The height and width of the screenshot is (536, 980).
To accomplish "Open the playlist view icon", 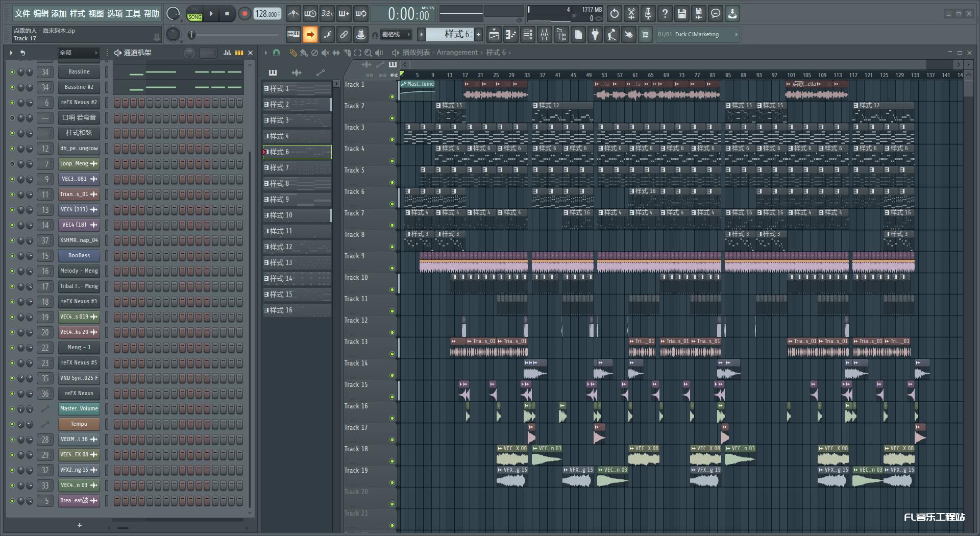I will 494,35.
